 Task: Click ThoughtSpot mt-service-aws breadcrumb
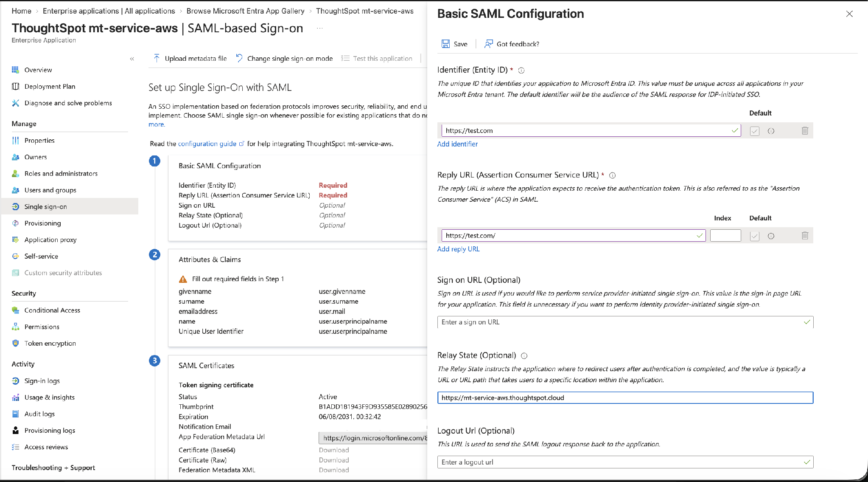click(365, 11)
